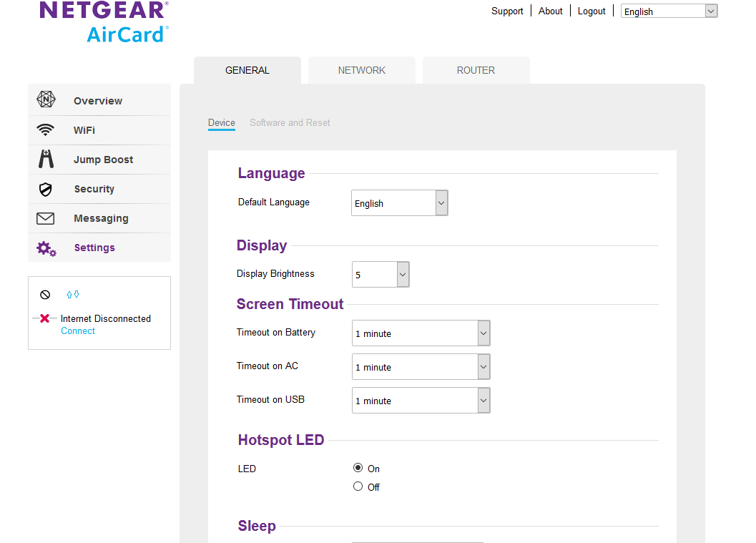
Task: Open the Default Language dropdown
Action: [399, 203]
